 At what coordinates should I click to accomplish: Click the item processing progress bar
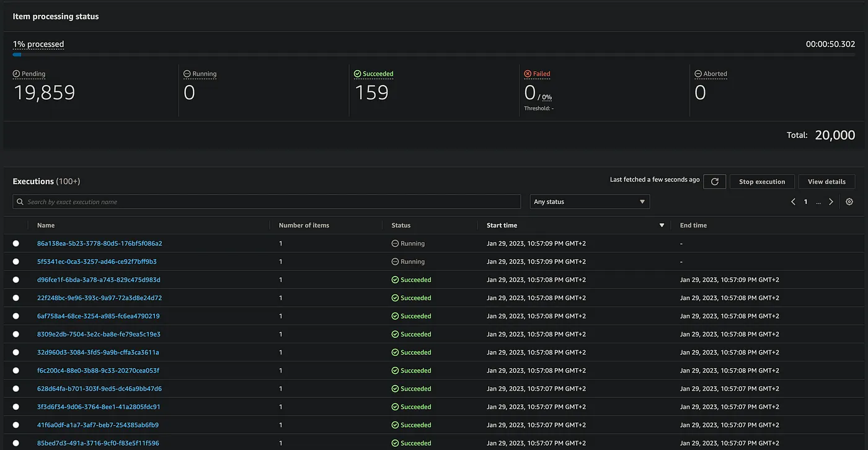pyautogui.click(x=434, y=55)
